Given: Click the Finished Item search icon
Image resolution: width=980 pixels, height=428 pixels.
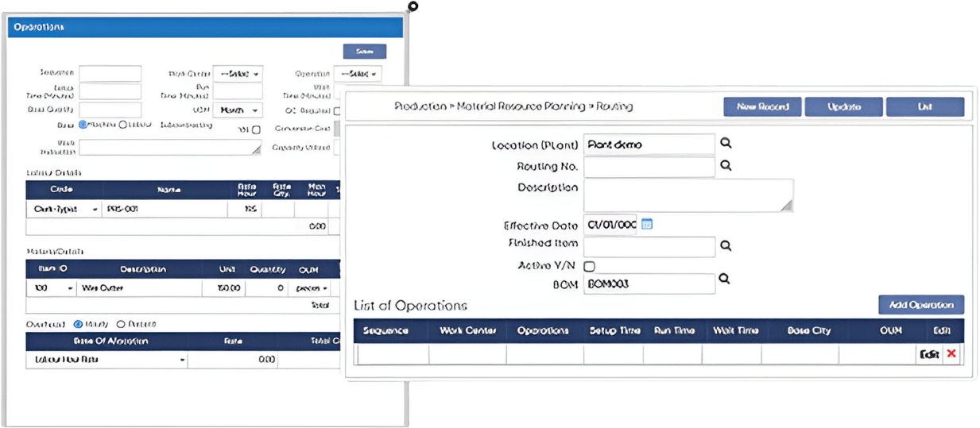Looking at the screenshot, I should tap(725, 246).
